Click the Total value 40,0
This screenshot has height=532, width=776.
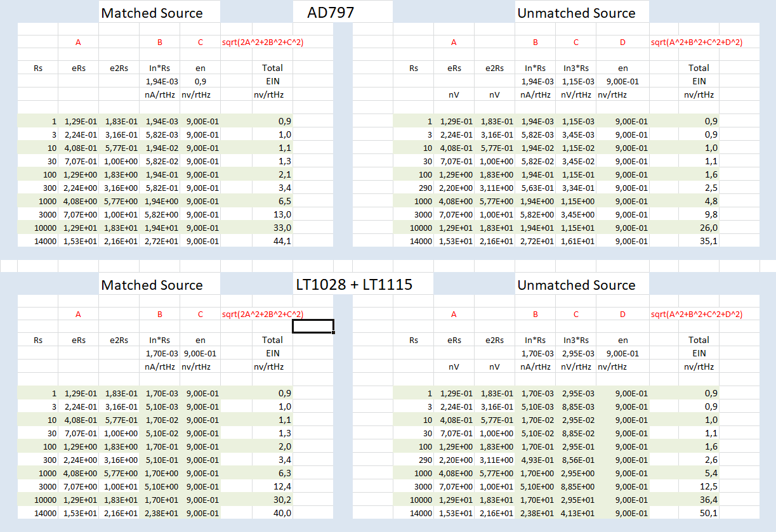pyautogui.click(x=282, y=513)
